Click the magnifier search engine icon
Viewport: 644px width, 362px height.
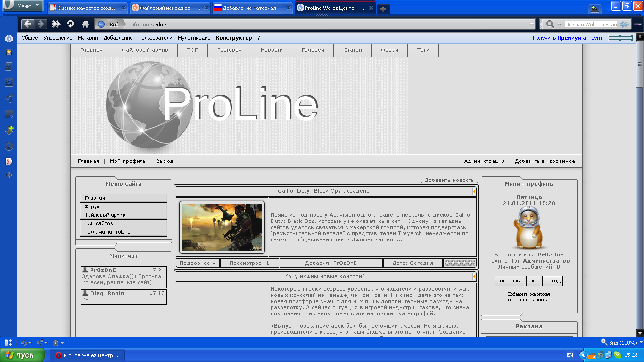pyautogui.click(x=550, y=24)
